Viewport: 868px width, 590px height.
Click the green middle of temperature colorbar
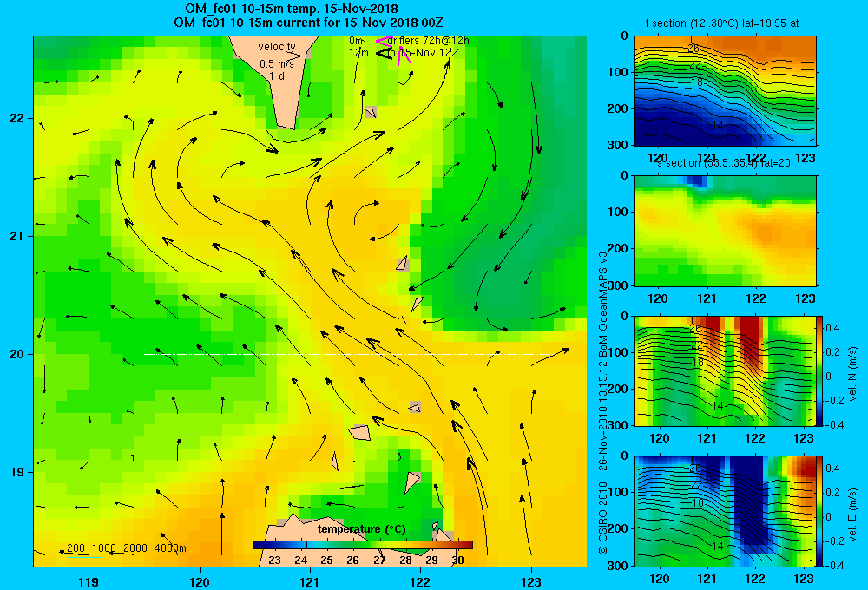pyautogui.click(x=363, y=545)
